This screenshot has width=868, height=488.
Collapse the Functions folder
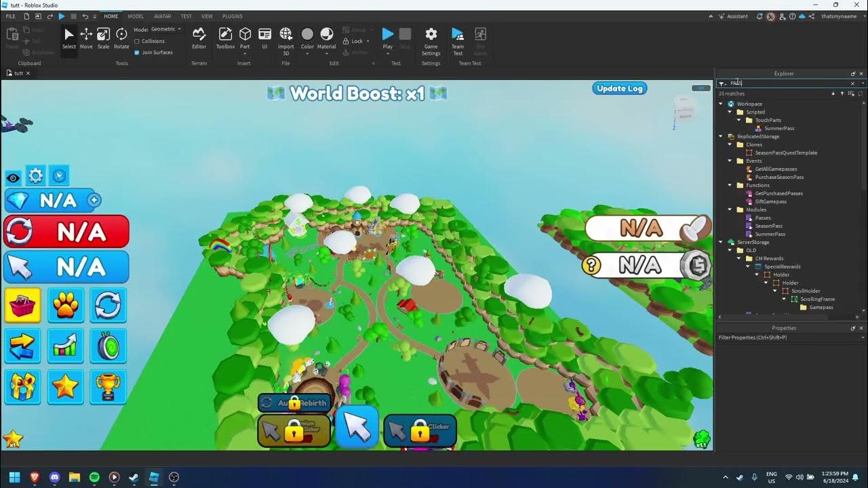tap(730, 185)
